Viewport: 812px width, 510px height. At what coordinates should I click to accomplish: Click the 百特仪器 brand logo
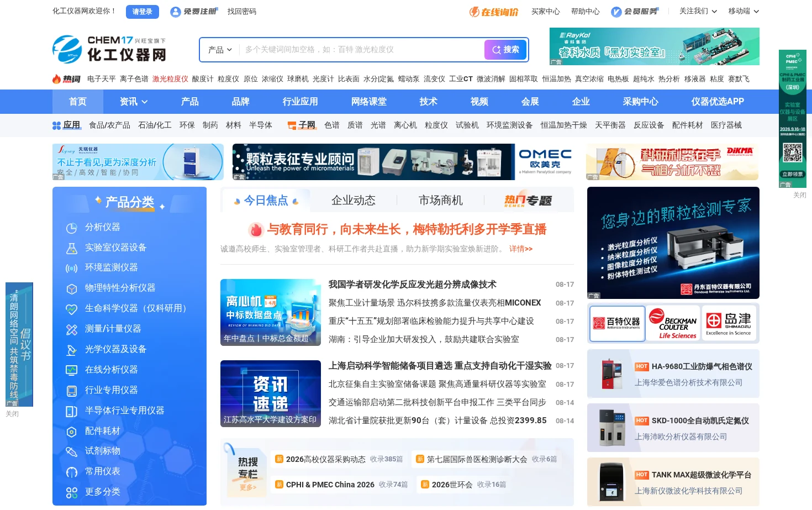pyautogui.click(x=617, y=323)
